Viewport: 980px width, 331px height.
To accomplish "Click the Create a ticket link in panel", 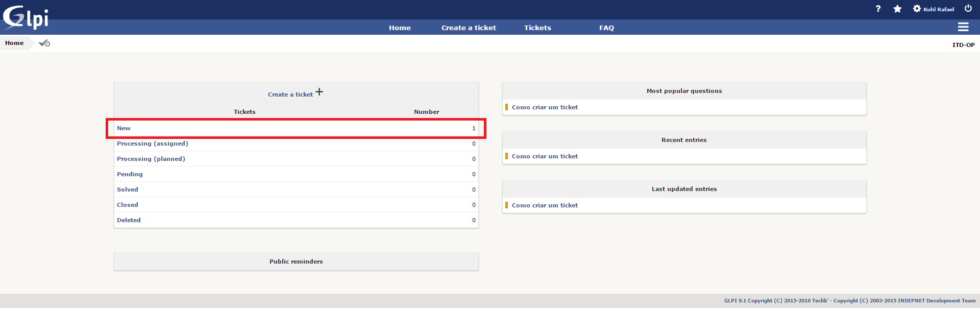I will tap(290, 94).
